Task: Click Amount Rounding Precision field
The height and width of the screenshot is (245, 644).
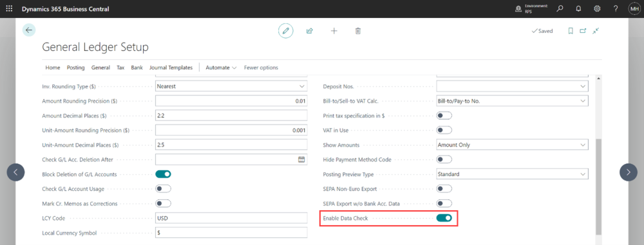Action: [x=231, y=101]
